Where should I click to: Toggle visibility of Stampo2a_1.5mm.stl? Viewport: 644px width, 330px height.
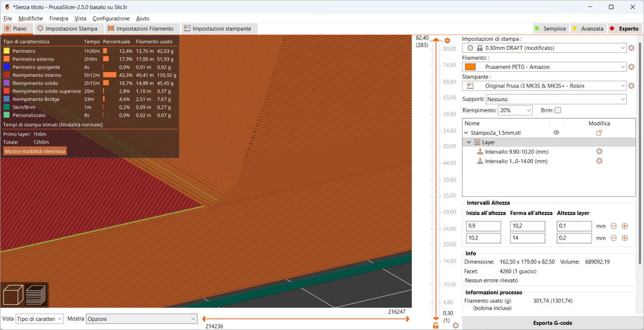[x=556, y=133]
